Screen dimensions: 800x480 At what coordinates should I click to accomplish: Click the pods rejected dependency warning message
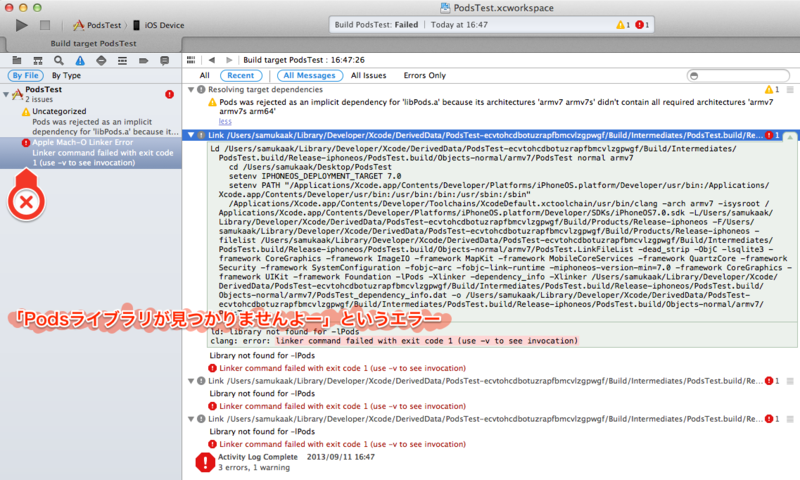(x=496, y=107)
